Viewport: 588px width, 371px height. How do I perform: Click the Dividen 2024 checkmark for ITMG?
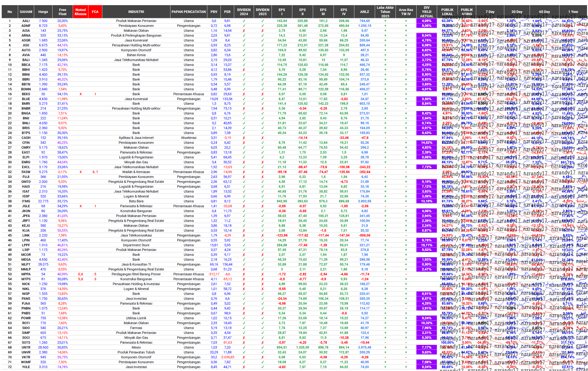click(x=244, y=201)
